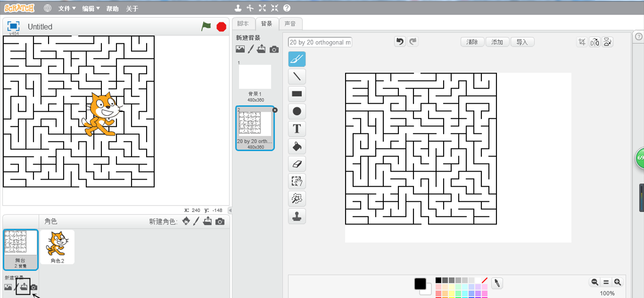The height and width of the screenshot is (298, 644).
Task: Switch to the 背景 tab
Action: pyautogui.click(x=267, y=24)
